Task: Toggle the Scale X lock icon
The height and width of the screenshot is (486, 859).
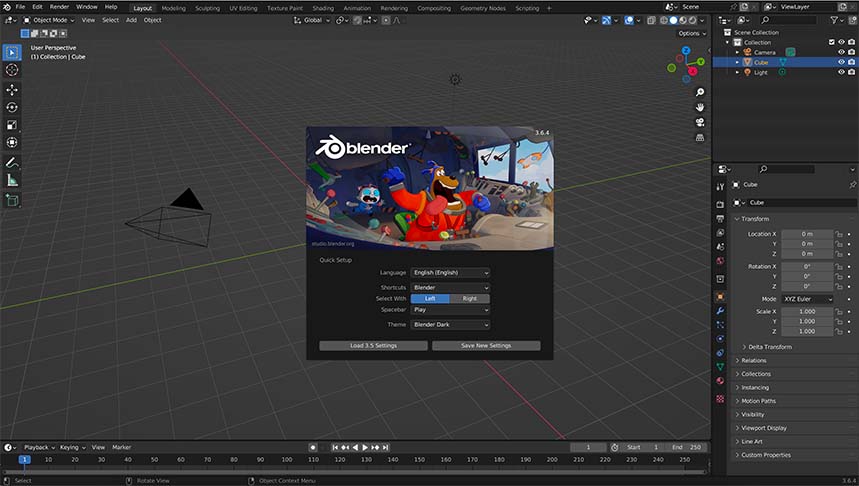Action: [x=839, y=311]
